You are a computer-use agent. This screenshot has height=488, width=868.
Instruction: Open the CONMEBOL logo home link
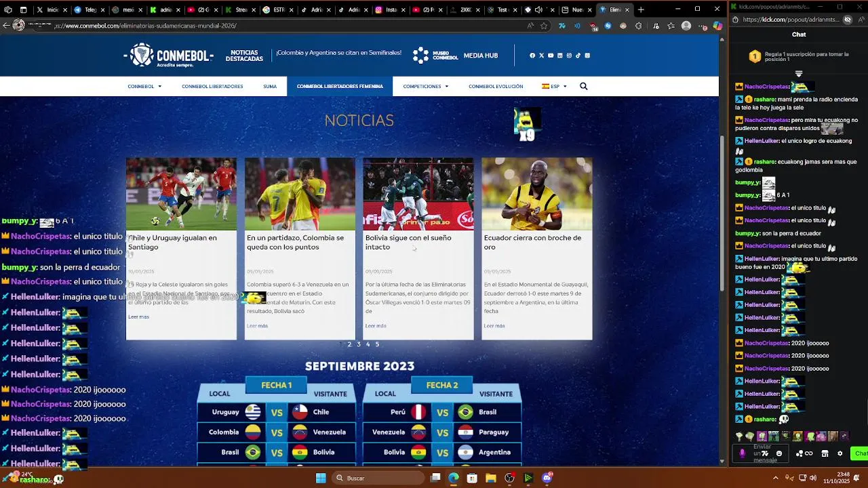tap(169, 56)
